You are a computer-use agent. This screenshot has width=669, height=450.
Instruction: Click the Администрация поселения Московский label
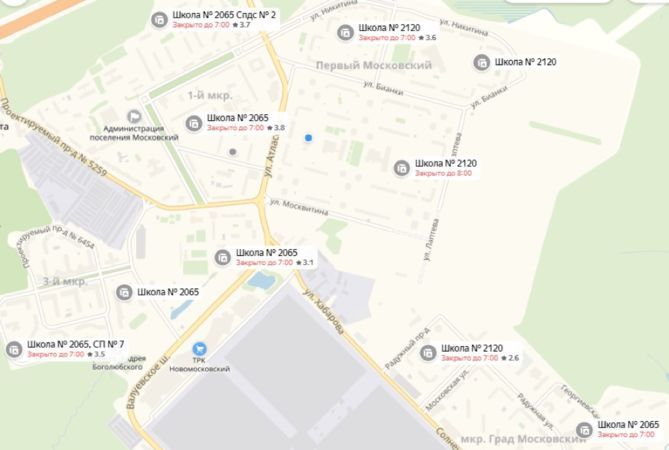[134, 133]
